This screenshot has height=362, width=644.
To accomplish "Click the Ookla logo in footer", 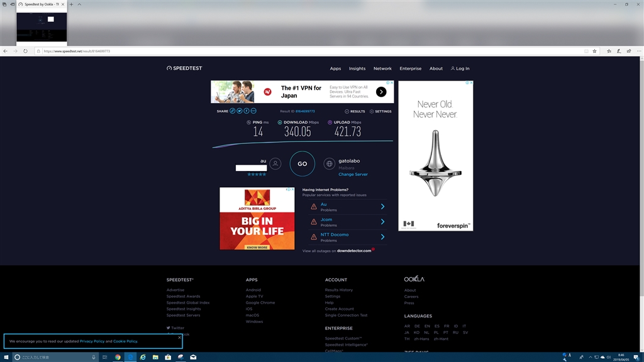I will point(414,278).
